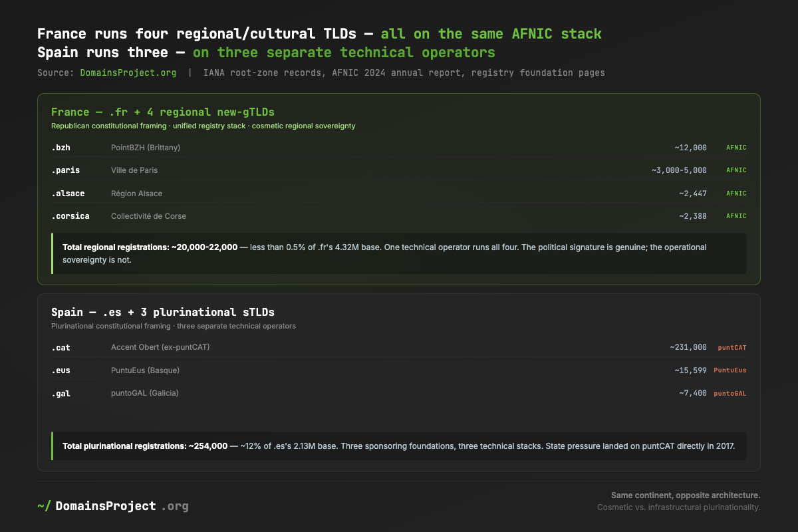Select the .paris domain label
This screenshot has height=532, width=798.
click(66, 170)
